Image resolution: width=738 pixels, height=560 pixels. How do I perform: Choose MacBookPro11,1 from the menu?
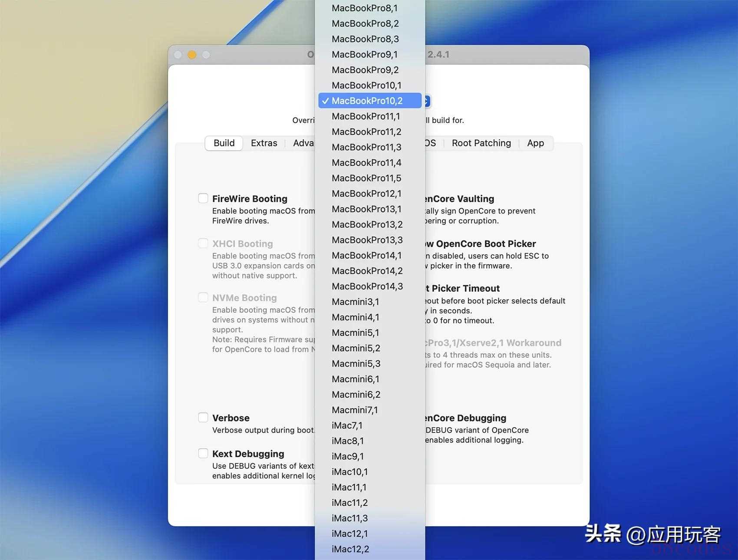pos(370,116)
